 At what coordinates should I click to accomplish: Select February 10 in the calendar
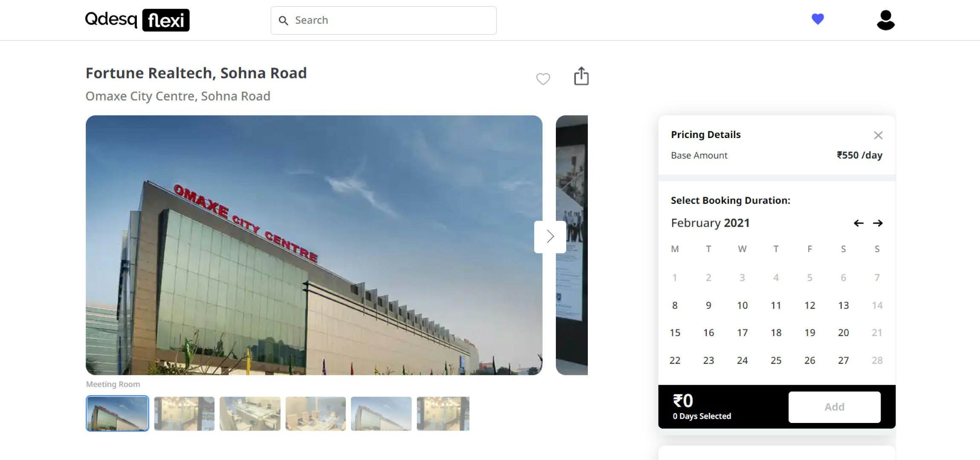coord(742,305)
